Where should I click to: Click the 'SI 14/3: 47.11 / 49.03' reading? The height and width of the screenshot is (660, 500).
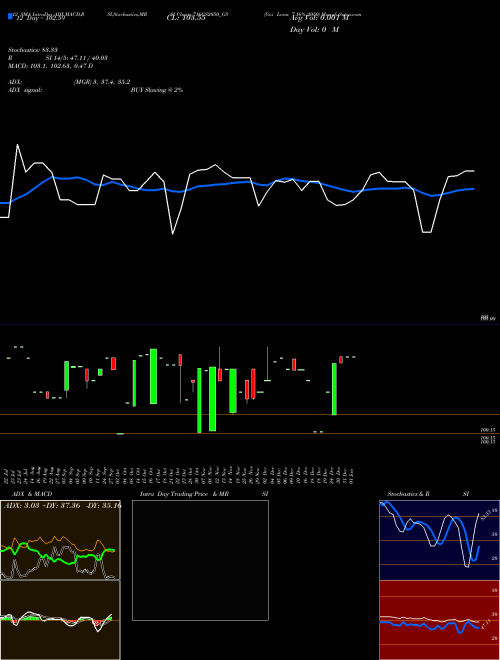click(77, 58)
